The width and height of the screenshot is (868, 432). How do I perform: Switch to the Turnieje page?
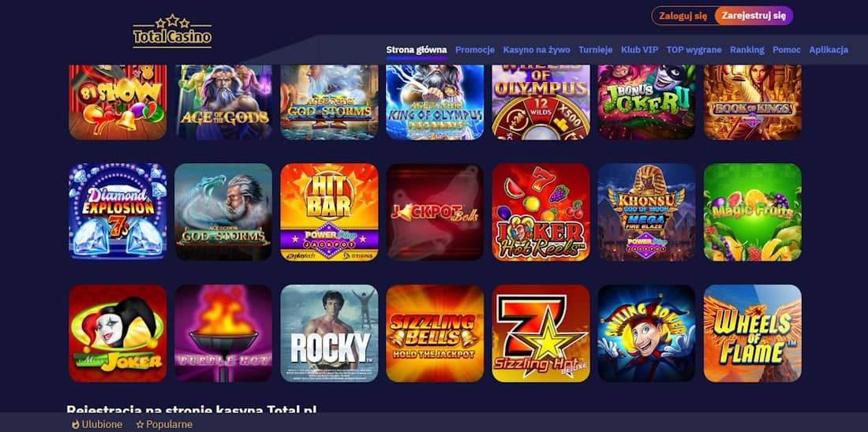tap(596, 50)
